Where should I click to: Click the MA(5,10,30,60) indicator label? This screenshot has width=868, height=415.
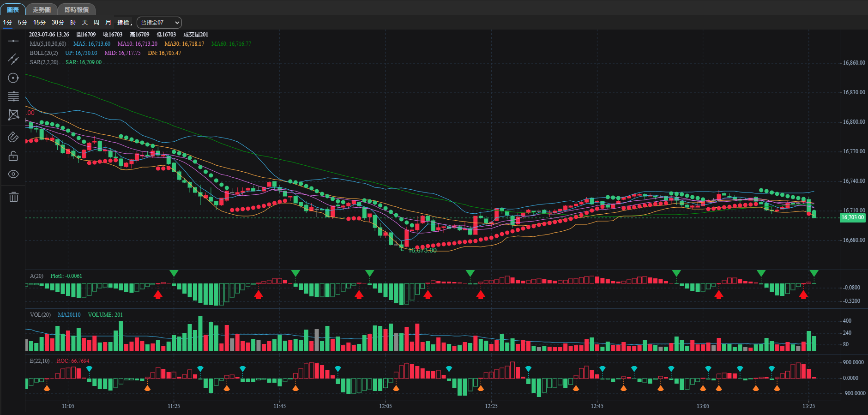click(48, 44)
